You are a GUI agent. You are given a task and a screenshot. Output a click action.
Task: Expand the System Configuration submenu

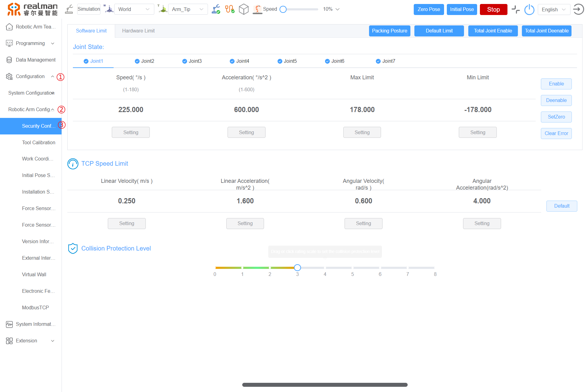[31, 93]
